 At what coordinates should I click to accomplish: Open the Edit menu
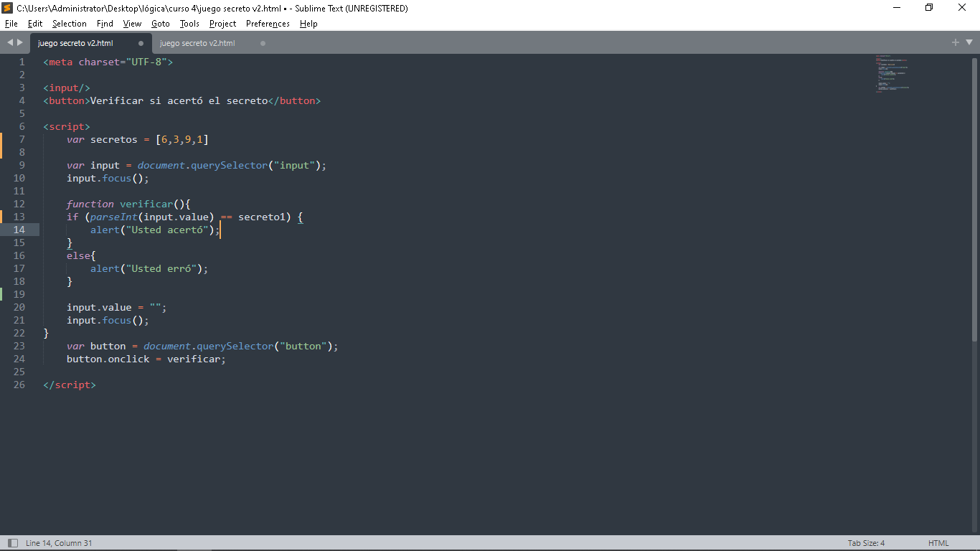[x=35, y=24]
